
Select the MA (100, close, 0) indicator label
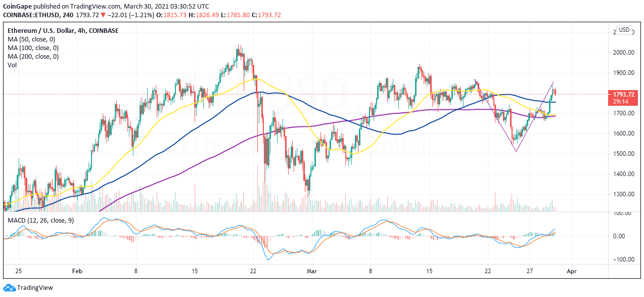pyautogui.click(x=32, y=48)
